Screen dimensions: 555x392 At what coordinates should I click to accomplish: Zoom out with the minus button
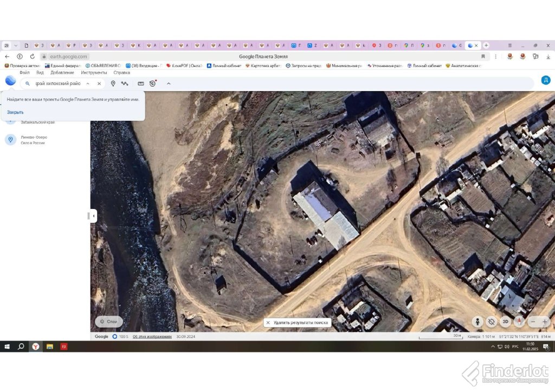click(x=533, y=322)
